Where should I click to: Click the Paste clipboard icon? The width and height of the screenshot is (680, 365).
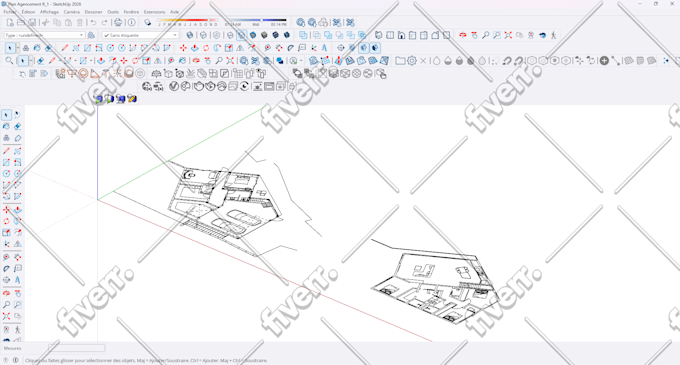68,23
